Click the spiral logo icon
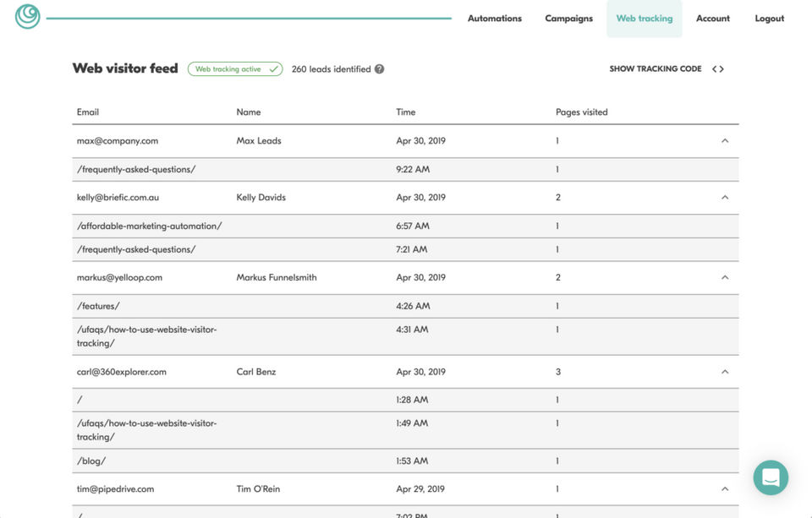Image resolution: width=812 pixels, height=518 pixels. (x=28, y=16)
